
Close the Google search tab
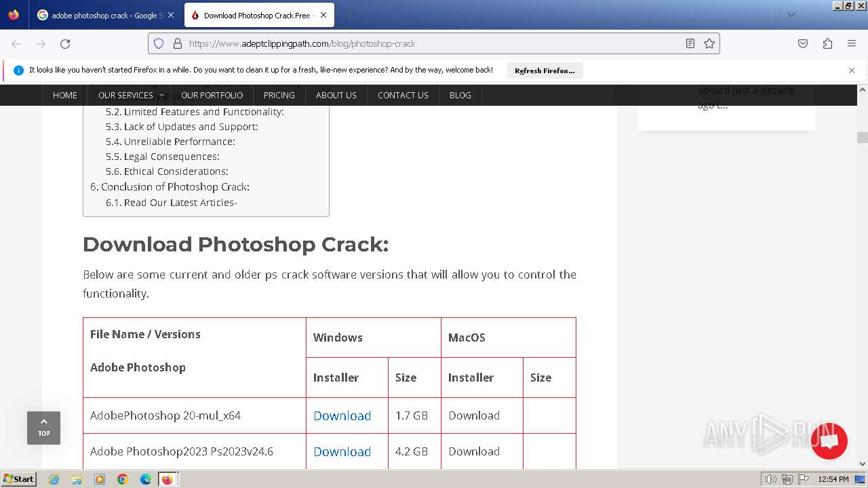click(x=170, y=15)
